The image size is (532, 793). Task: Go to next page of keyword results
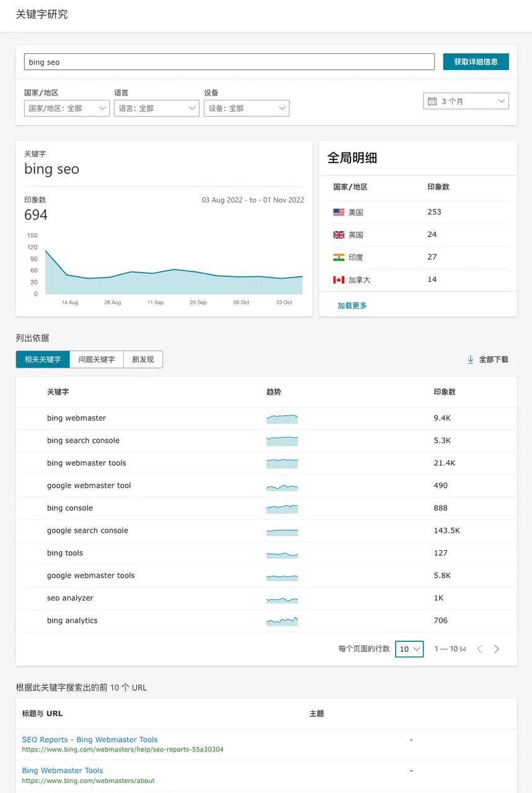(496, 649)
